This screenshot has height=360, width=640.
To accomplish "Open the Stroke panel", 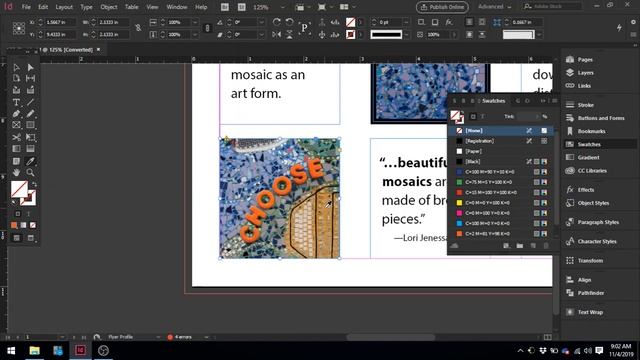I will [585, 105].
